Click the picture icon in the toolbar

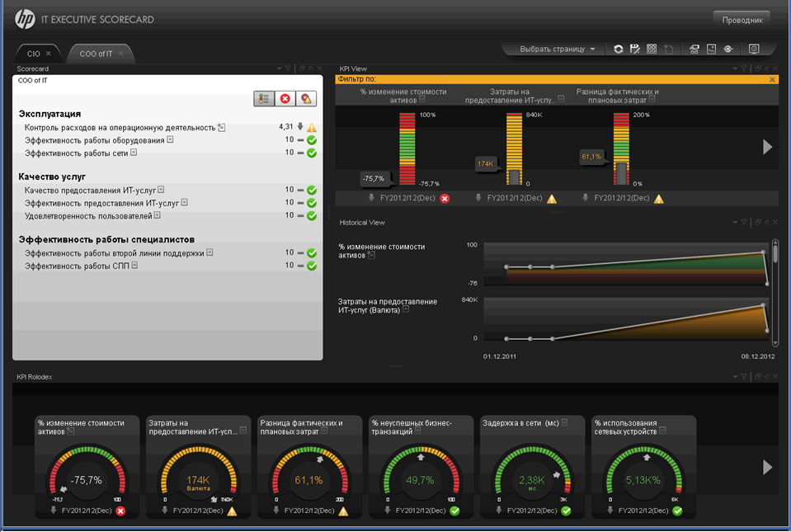[711, 49]
